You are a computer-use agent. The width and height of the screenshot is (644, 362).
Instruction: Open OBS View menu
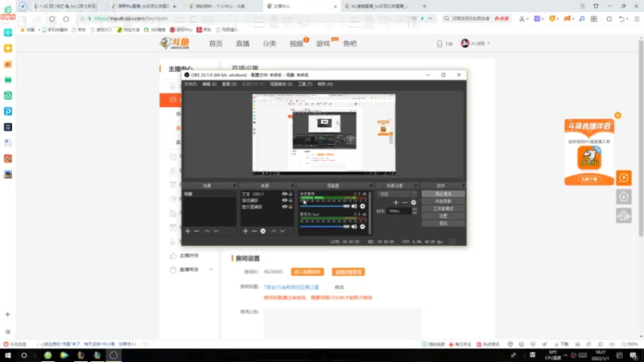(x=229, y=84)
